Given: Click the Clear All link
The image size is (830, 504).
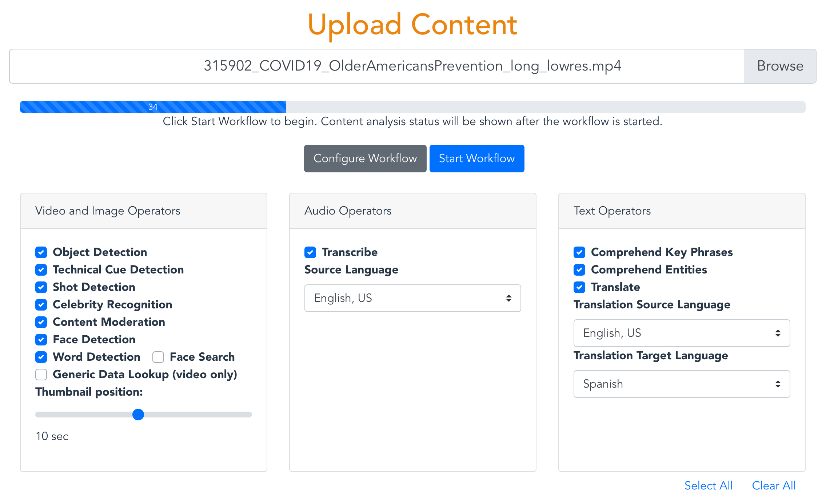Looking at the screenshot, I should [x=774, y=485].
